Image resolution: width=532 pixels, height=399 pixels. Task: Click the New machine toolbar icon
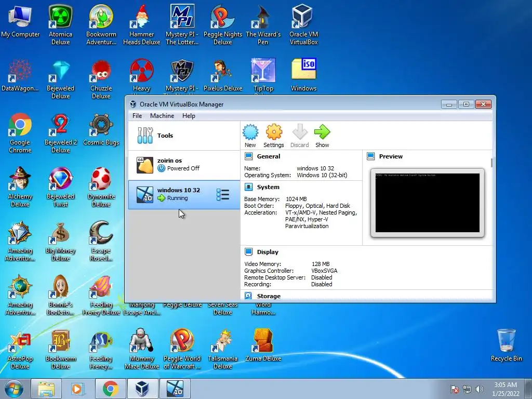click(x=250, y=136)
